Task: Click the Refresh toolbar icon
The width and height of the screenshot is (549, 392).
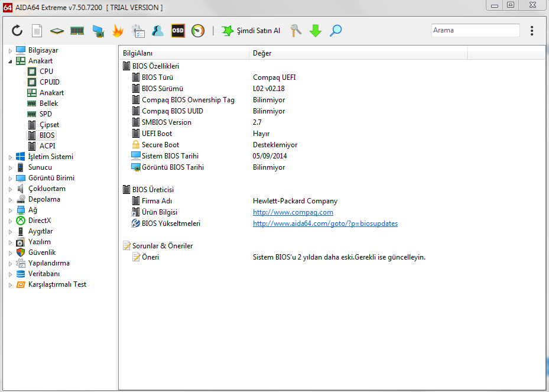Action: [x=17, y=31]
